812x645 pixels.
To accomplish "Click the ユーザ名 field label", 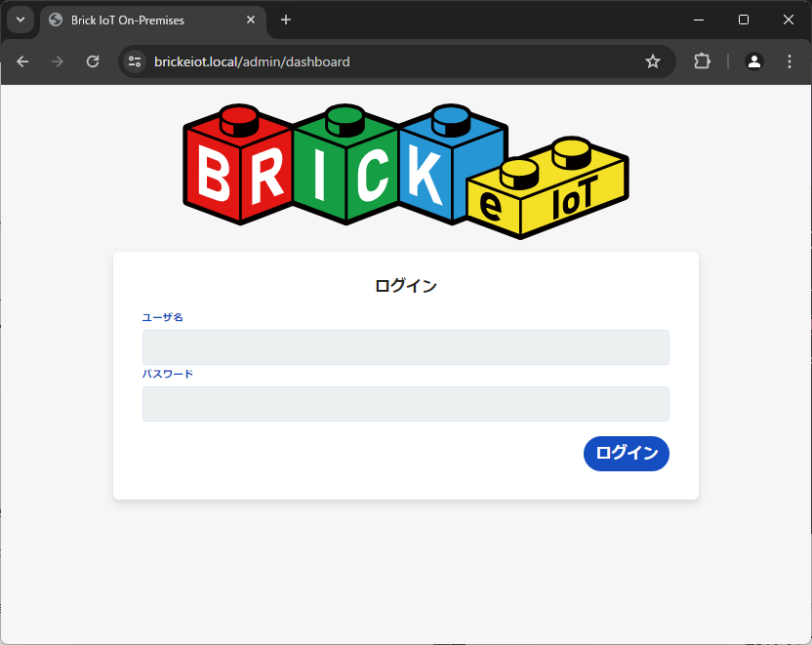I will (x=164, y=317).
